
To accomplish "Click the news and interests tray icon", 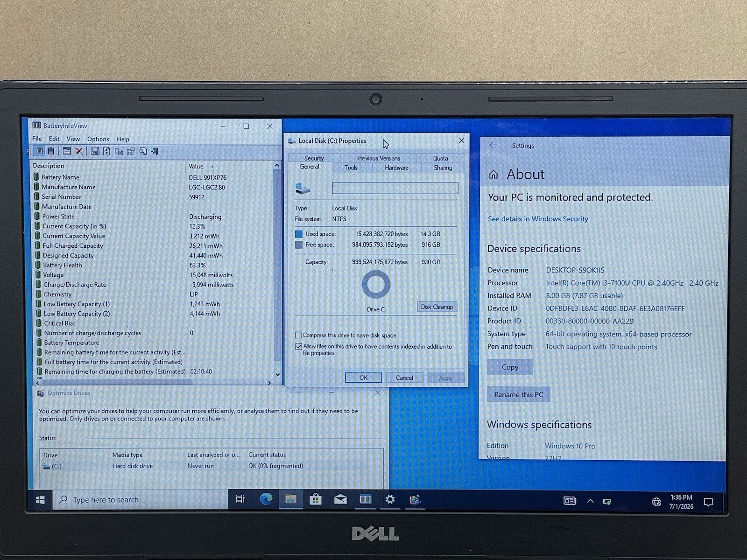I will pos(570,501).
